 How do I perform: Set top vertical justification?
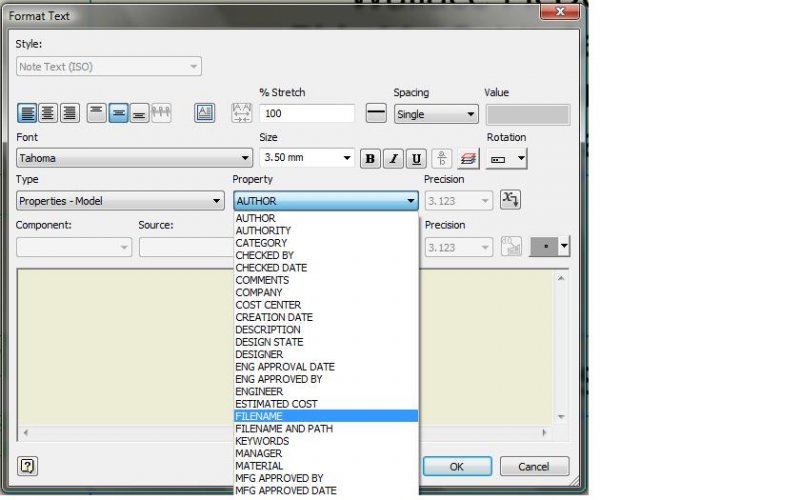tap(96, 113)
